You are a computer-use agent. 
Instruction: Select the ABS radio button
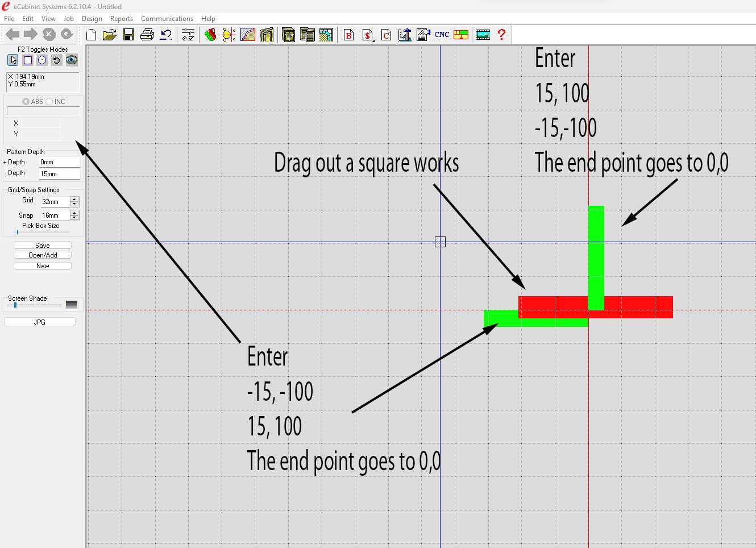(26, 102)
